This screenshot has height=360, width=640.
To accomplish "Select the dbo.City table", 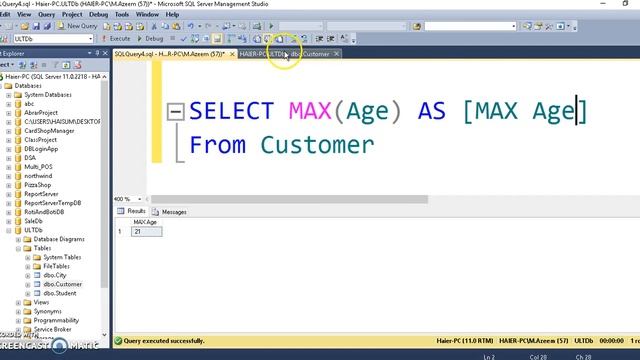I will (55, 275).
